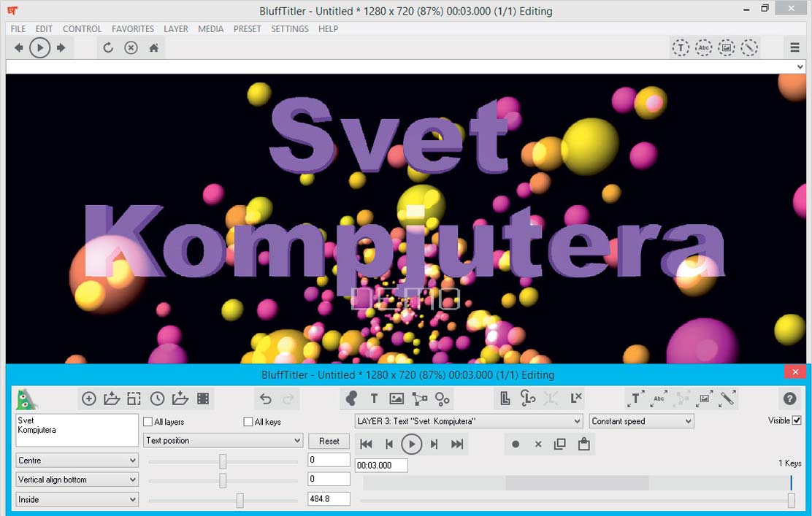
Task: Open the HELP menu
Action: click(x=329, y=29)
